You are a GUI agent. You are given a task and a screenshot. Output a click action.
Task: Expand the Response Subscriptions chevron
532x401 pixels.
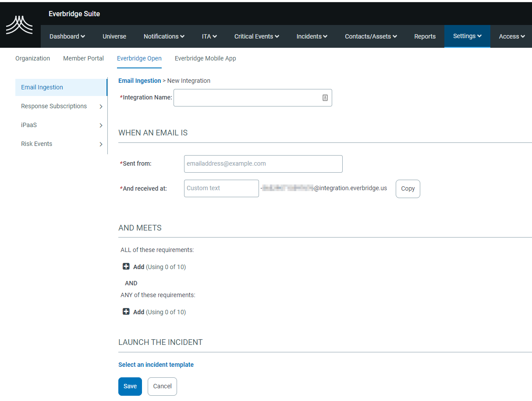101,106
